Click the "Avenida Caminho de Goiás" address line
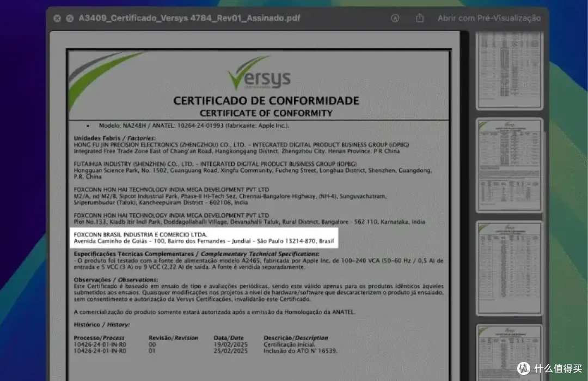 coord(204,241)
